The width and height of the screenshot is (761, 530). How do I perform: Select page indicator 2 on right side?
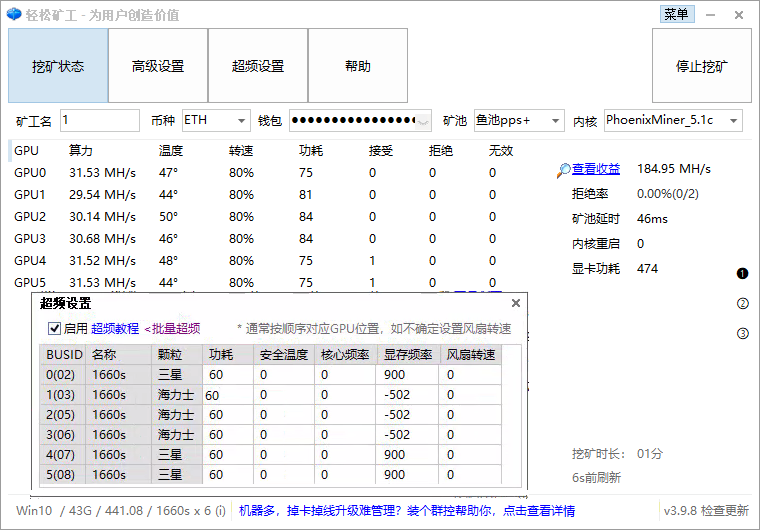[742, 304]
